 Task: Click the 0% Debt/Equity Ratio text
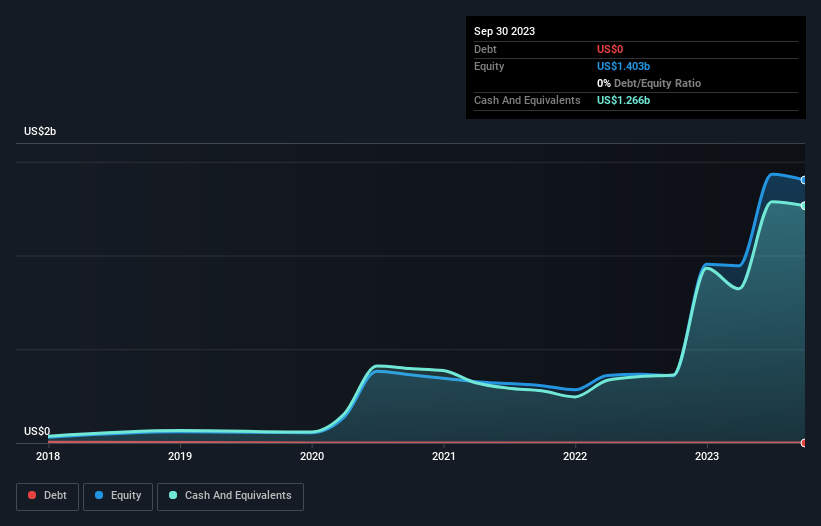pyautogui.click(x=649, y=83)
